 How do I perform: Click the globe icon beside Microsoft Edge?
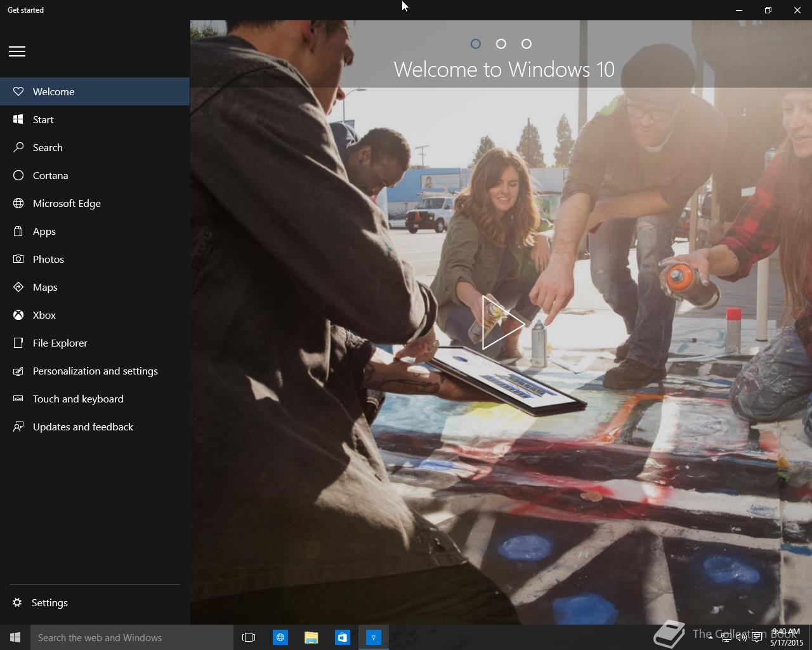click(x=18, y=203)
